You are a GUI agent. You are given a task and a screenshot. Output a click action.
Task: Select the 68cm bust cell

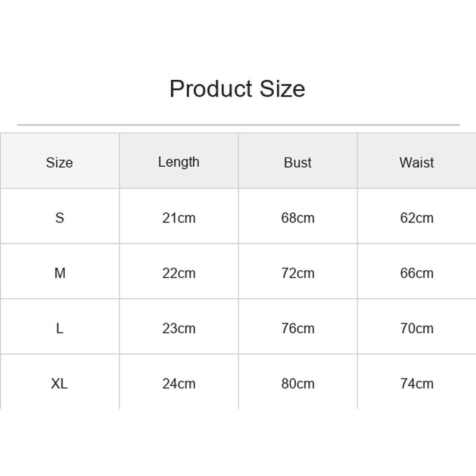pyautogui.click(x=298, y=218)
